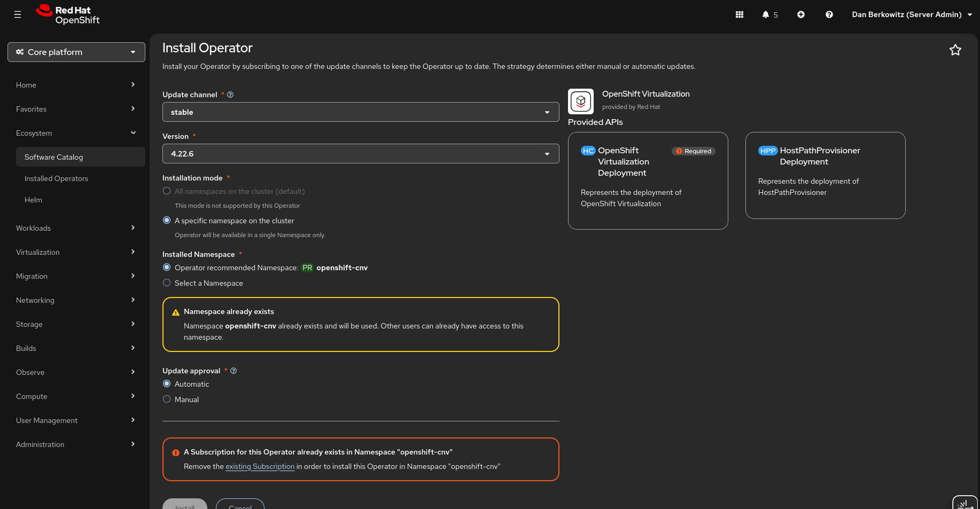980x509 pixels.
Task: Expand the Virtualization navigation section
Action: (75, 252)
